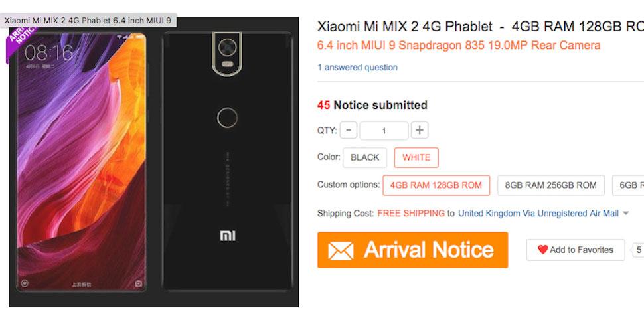644x322 pixels.
Task: Click the minus quantity stepper
Action: point(349,131)
